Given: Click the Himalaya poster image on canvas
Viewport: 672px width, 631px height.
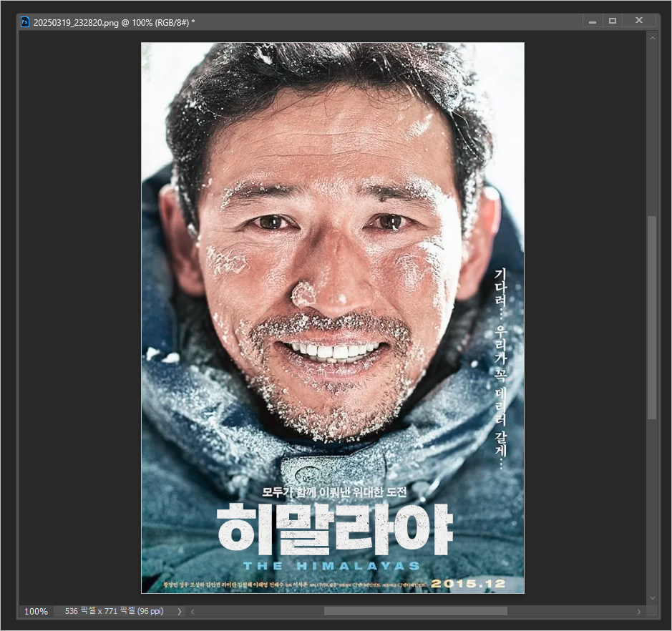Looking at the screenshot, I should pos(333,318).
